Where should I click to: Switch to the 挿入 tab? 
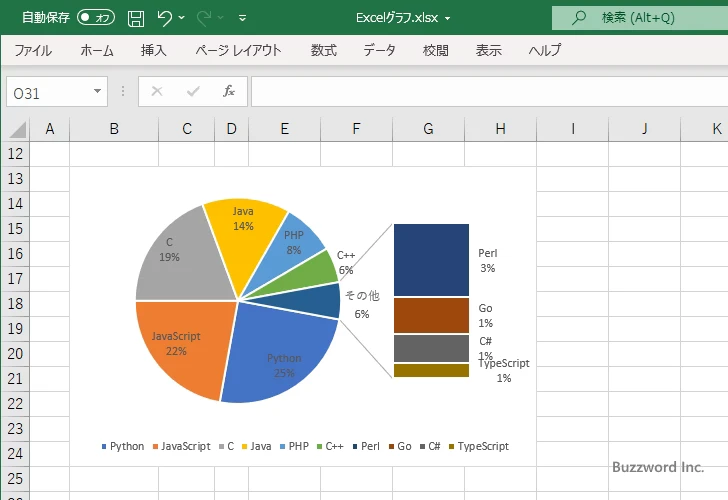(x=154, y=50)
